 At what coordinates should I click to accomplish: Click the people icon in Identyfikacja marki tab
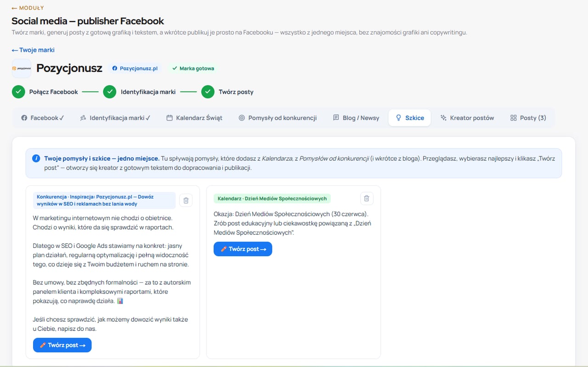pyautogui.click(x=83, y=118)
